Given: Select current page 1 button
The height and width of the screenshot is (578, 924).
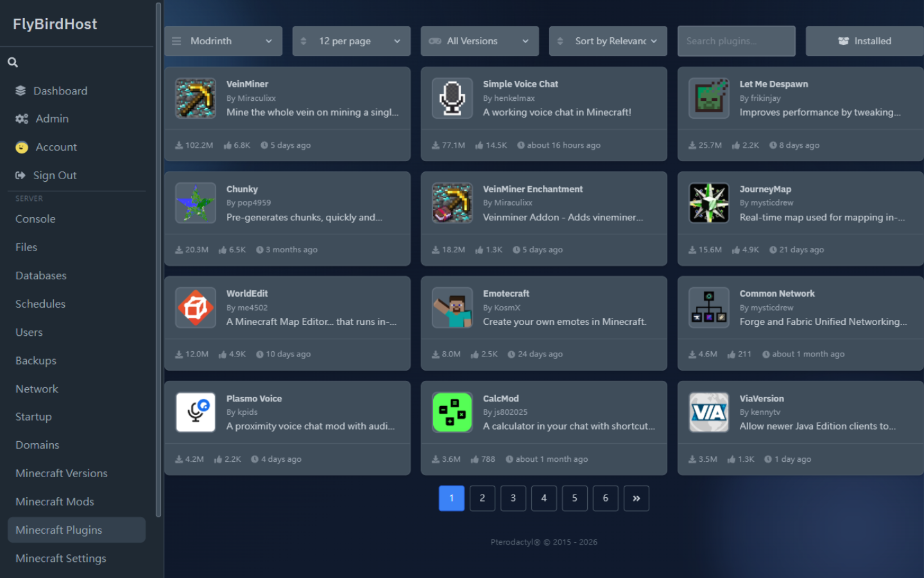Looking at the screenshot, I should click(452, 498).
